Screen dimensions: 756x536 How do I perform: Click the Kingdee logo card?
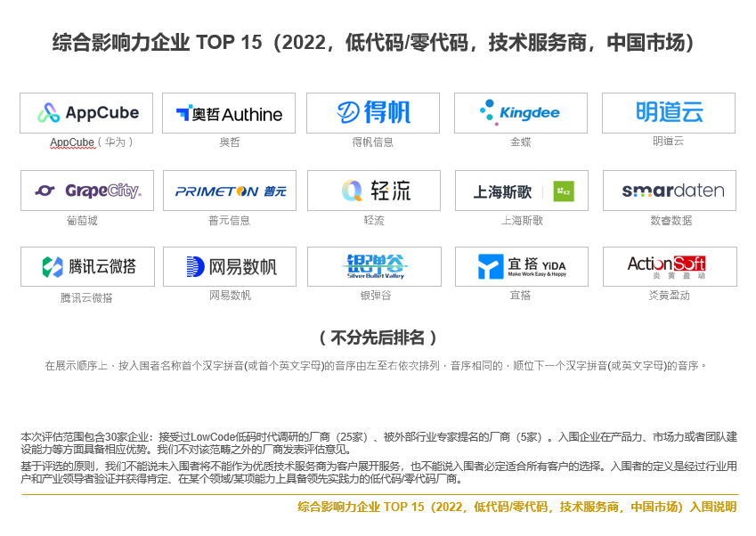point(521,113)
